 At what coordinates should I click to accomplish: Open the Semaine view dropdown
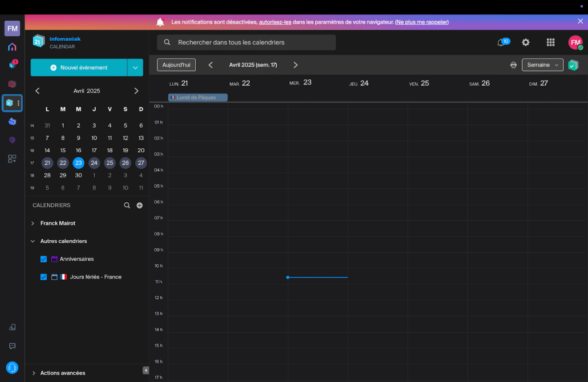[542, 65]
